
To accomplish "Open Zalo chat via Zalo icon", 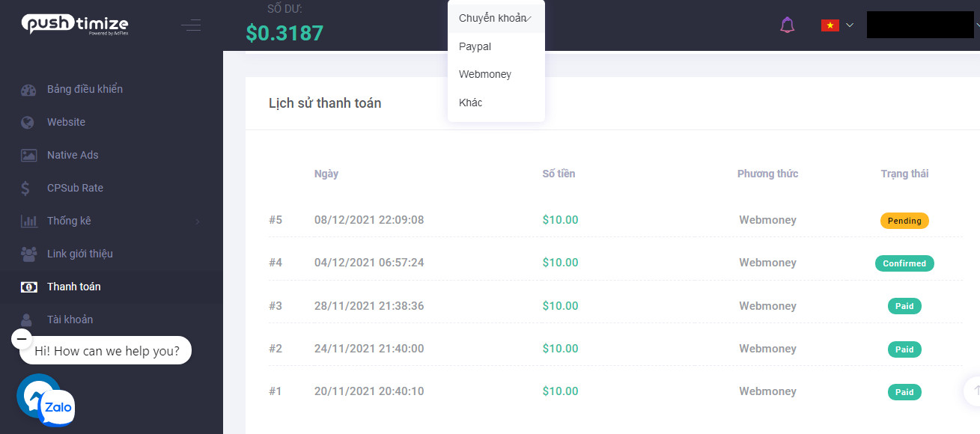I will [57, 408].
